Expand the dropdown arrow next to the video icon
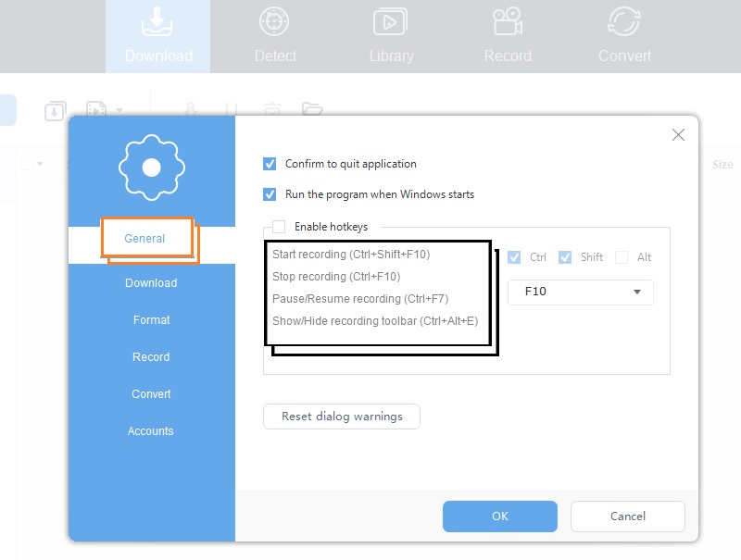 tap(119, 111)
